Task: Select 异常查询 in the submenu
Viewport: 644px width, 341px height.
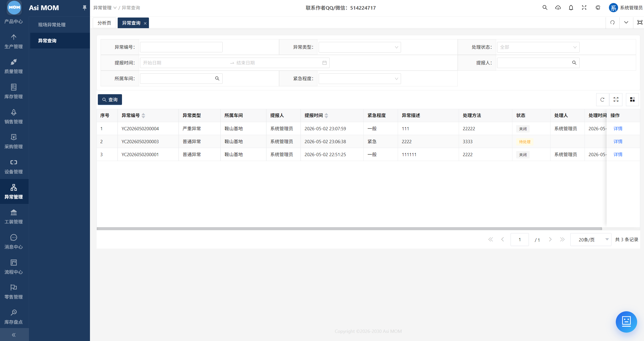Action: coord(60,41)
